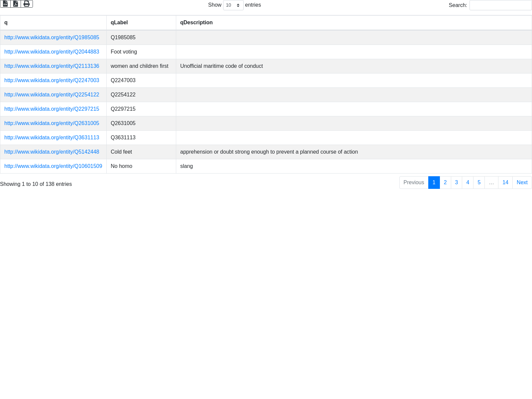Sort by the qLabel column header
The image size is (532, 399).
click(x=141, y=23)
